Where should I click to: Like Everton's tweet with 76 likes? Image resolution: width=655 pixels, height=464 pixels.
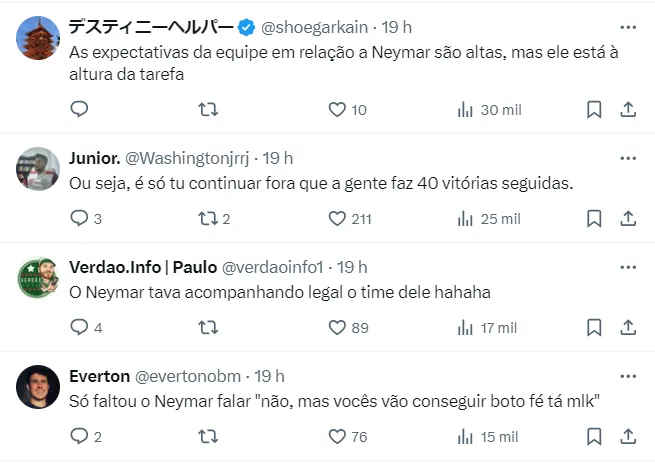337,436
